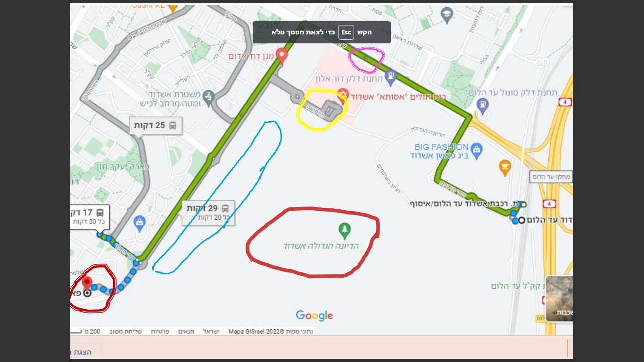Viewport: 644px width, 362px height.
Task: Click the red destination pin
Action: [x=87, y=284]
